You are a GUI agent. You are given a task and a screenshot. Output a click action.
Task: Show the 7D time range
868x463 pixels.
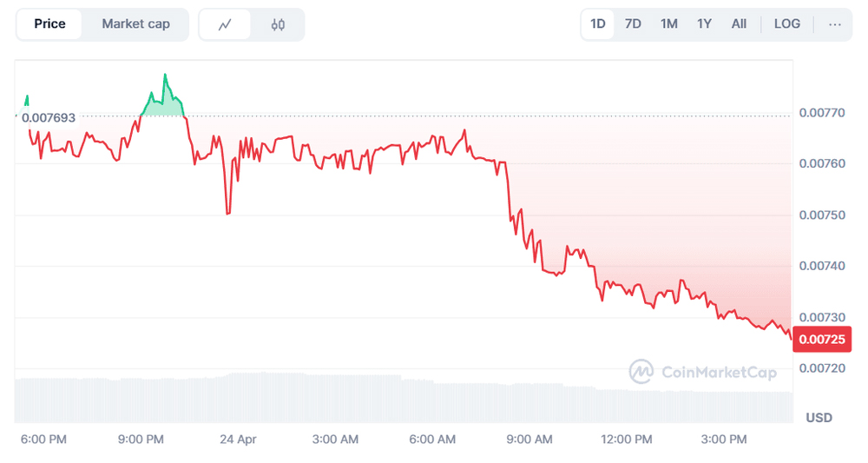[x=633, y=24]
